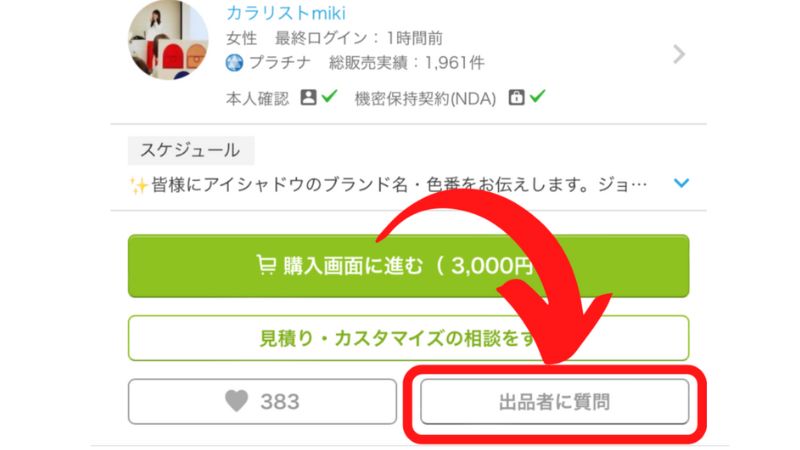Click the green check beside 本人確認

(x=330, y=95)
